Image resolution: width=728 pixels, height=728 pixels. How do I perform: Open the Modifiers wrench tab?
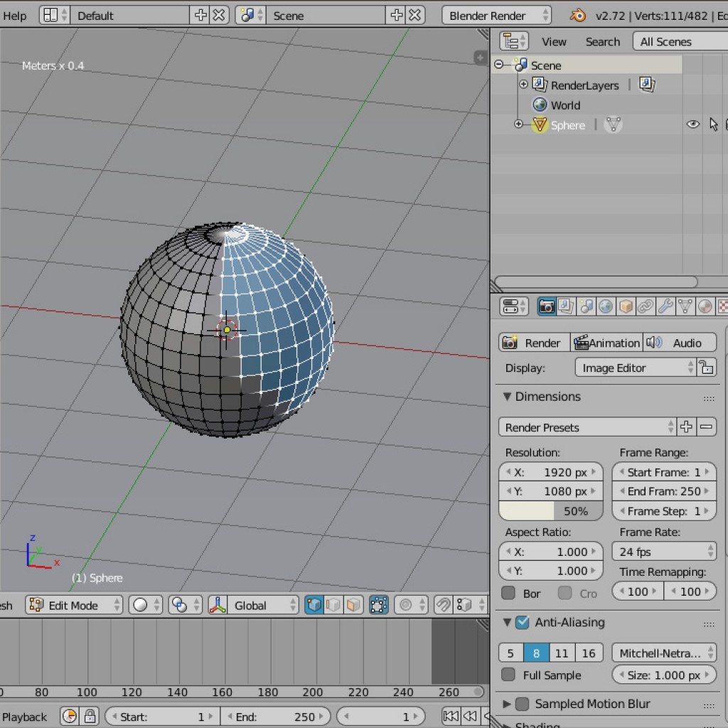665,306
